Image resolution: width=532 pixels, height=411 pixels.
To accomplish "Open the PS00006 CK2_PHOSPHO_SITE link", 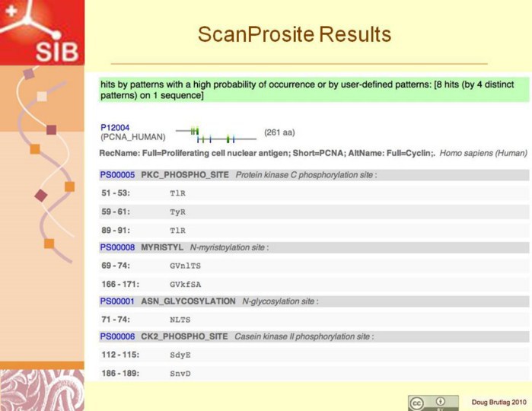I will tap(117, 336).
